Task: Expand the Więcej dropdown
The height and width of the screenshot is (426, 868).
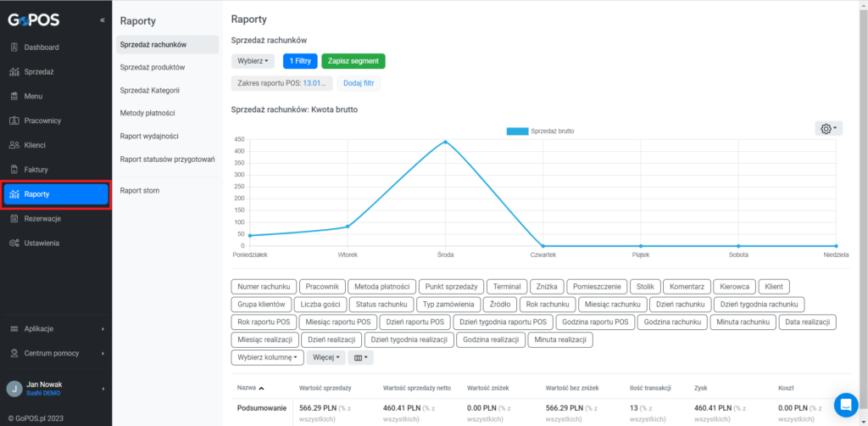Action: pyautogui.click(x=326, y=358)
